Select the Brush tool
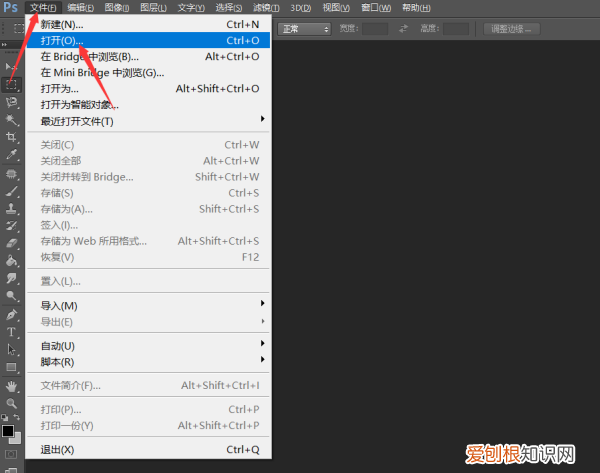Viewport: 600px width, 473px height. click(x=12, y=190)
